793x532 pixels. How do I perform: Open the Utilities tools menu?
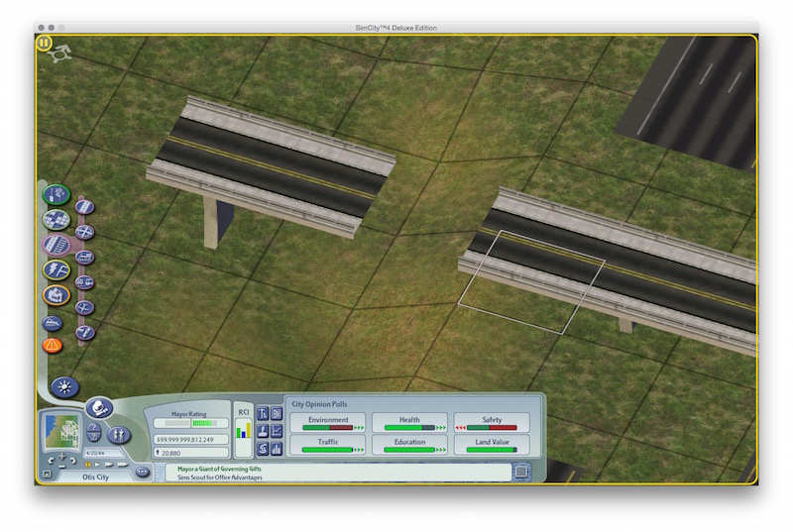click(57, 269)
